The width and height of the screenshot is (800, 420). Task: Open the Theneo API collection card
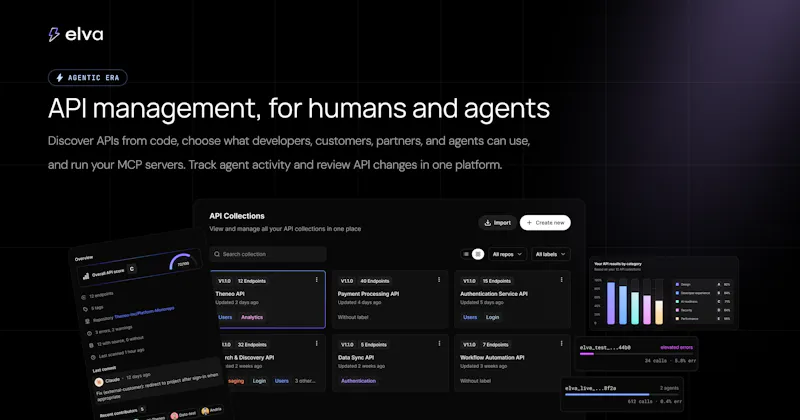pos(268,300)
